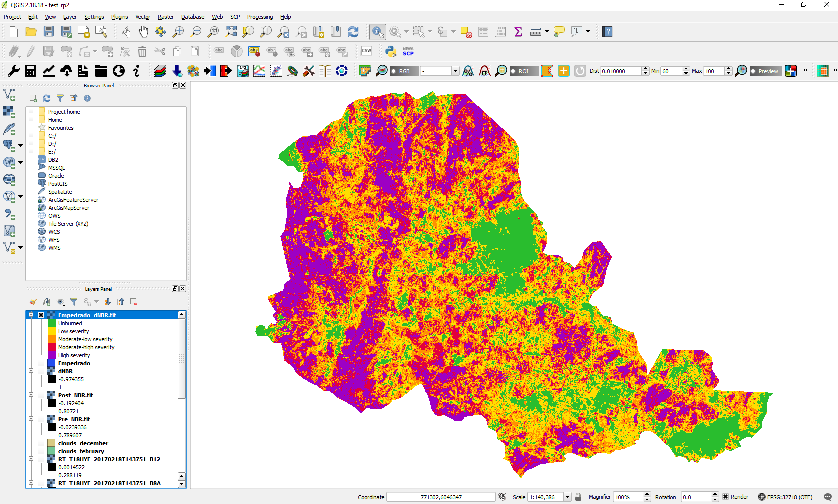
Task: Open the Processing menu
Action: coord(260,17)
